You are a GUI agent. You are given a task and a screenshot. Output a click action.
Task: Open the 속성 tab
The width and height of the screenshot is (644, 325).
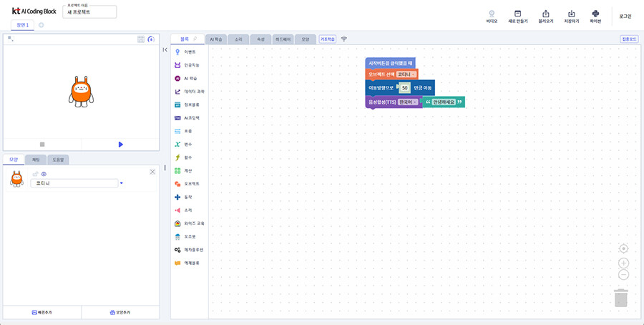click(x=260, y=39)
